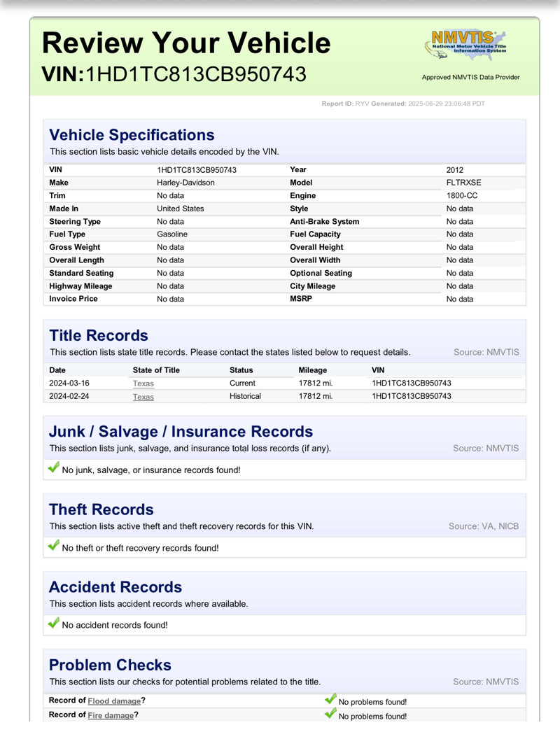Screen dimensions: 560x746
Task: Click the green checkmark beside no accident records
Action: [54, 622]
